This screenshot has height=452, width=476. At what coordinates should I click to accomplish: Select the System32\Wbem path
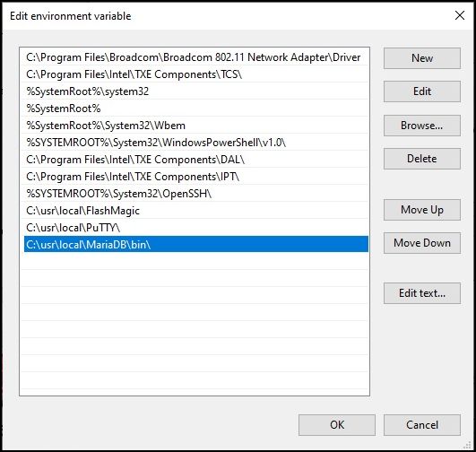click(196, 126)
